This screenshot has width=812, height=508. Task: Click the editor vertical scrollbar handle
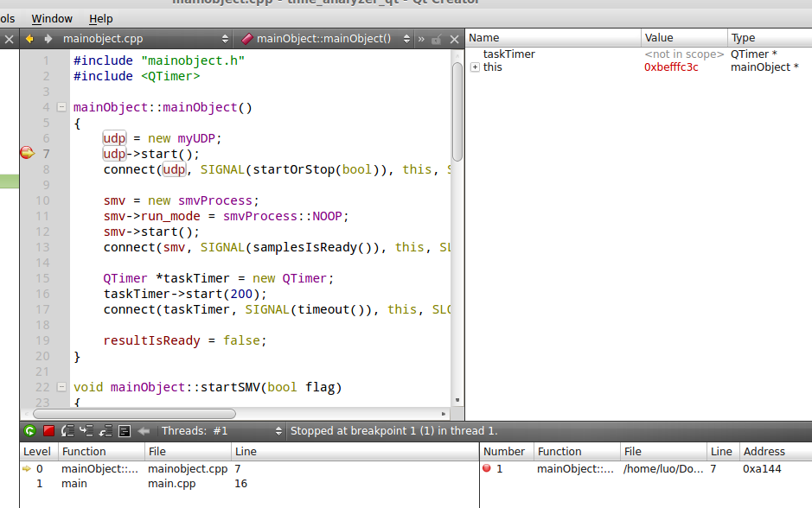click(x=457, y=111)
